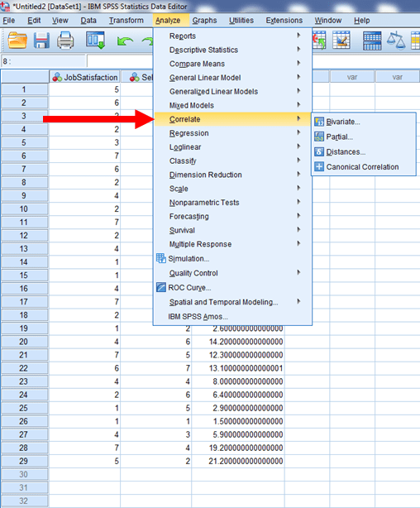Open the Extensions menu
420x508 pixels.
[x=284, y=21]
